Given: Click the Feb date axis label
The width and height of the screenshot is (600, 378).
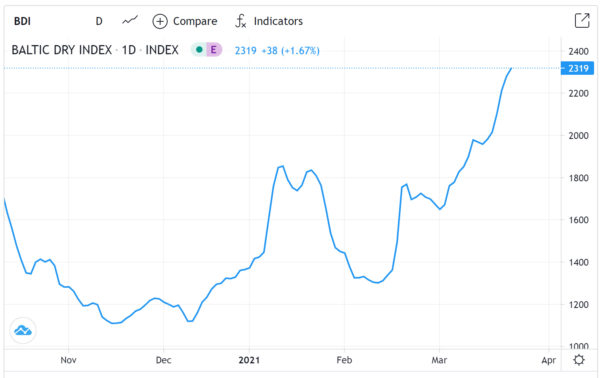Looking at the screenshot, I should (x=344, y=360).
